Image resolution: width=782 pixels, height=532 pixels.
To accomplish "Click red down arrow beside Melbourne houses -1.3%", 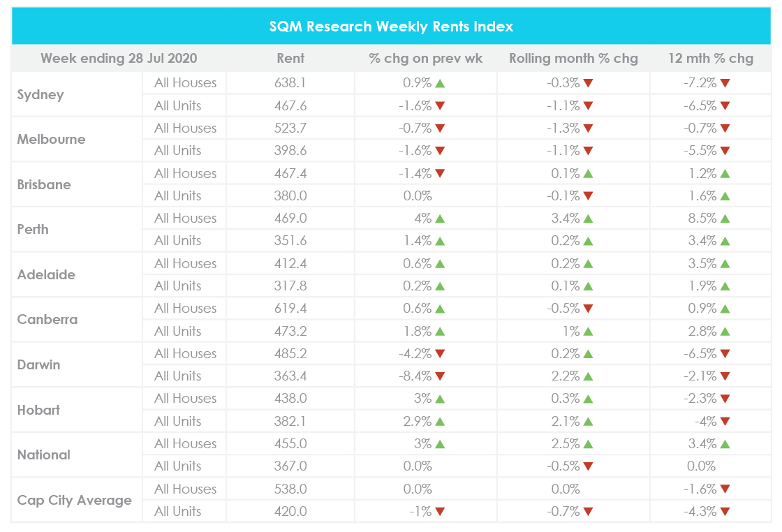I will click(x=588, y=128).
